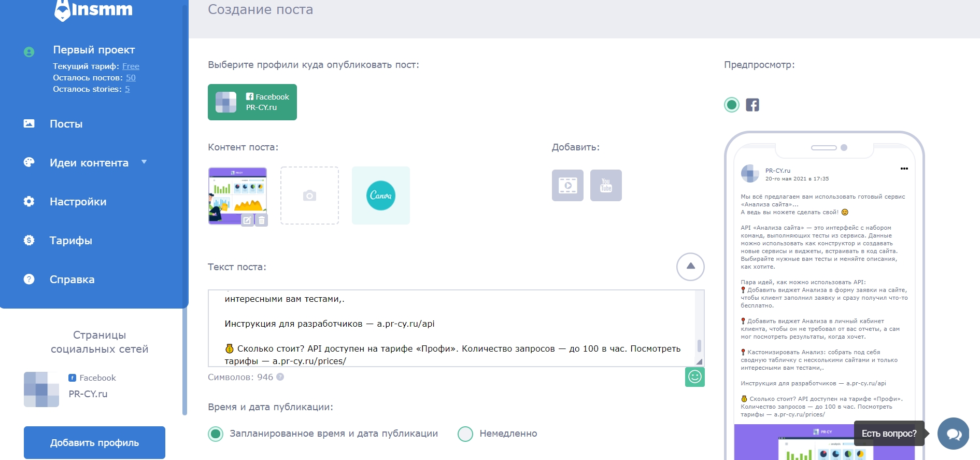Delete the uploaded post image
The width and height of the screenshot is (980, 460).
[x=262, y=220]
